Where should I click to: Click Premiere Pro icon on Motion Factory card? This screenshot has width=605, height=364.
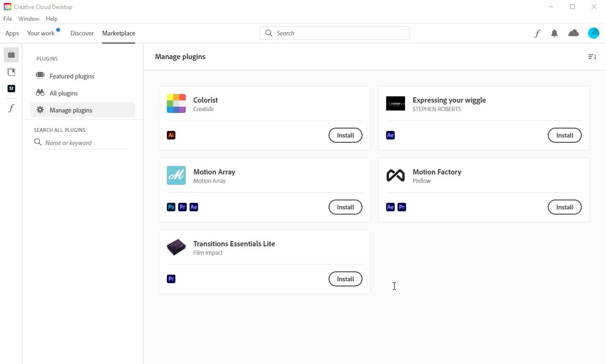pyautogui.click(x=402, y=207)
